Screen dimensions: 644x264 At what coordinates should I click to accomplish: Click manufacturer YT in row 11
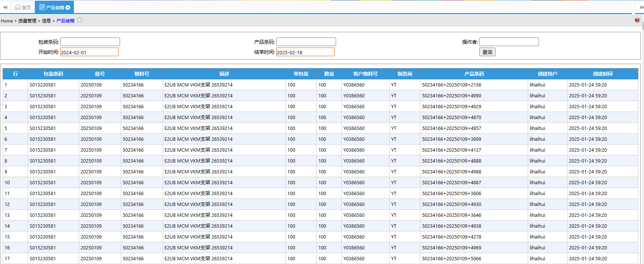point(394,194)
